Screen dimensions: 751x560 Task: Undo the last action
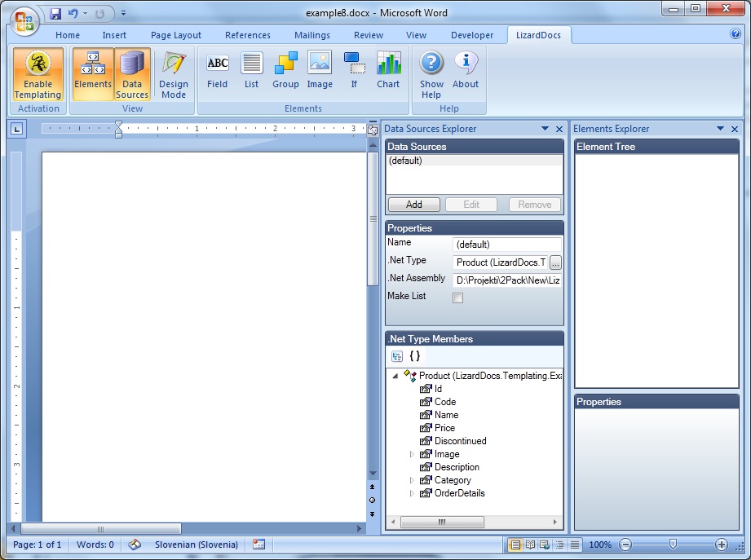point(73,14)
